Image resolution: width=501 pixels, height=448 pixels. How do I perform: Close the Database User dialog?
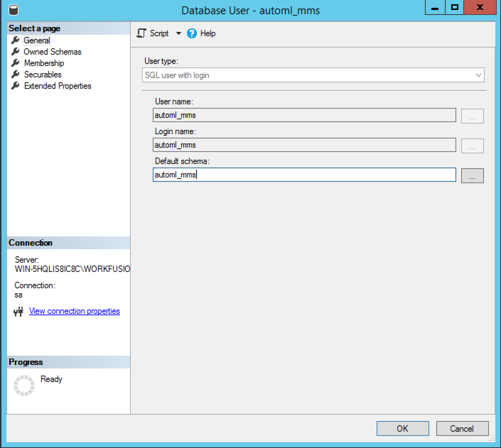click(x=480, y=7)
